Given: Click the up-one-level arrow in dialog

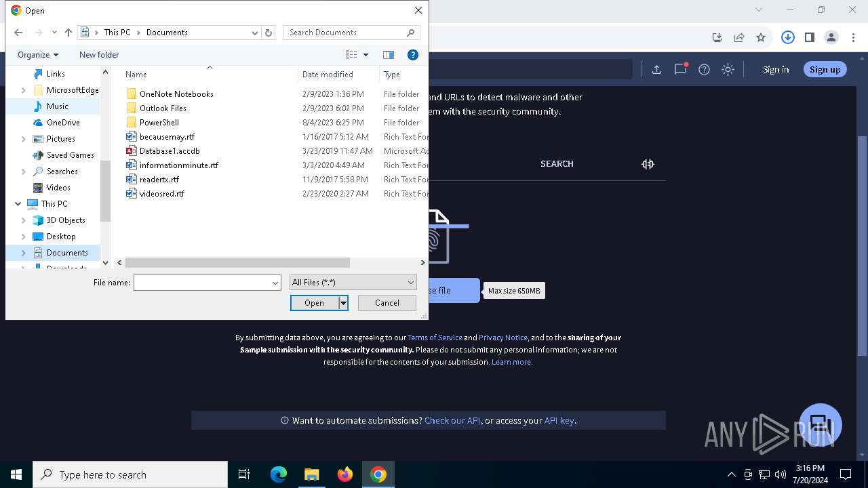Looking at the screenshot, I should 68,33.
